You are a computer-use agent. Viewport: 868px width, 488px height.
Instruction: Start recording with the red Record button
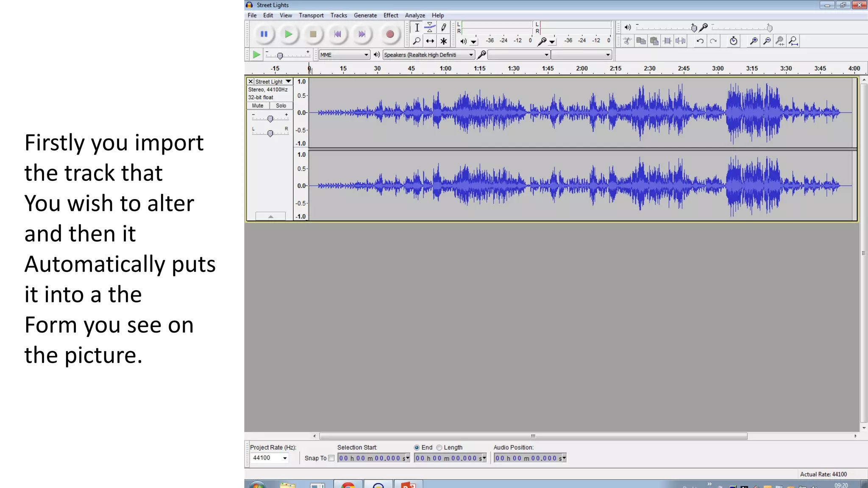pos(390,34)
